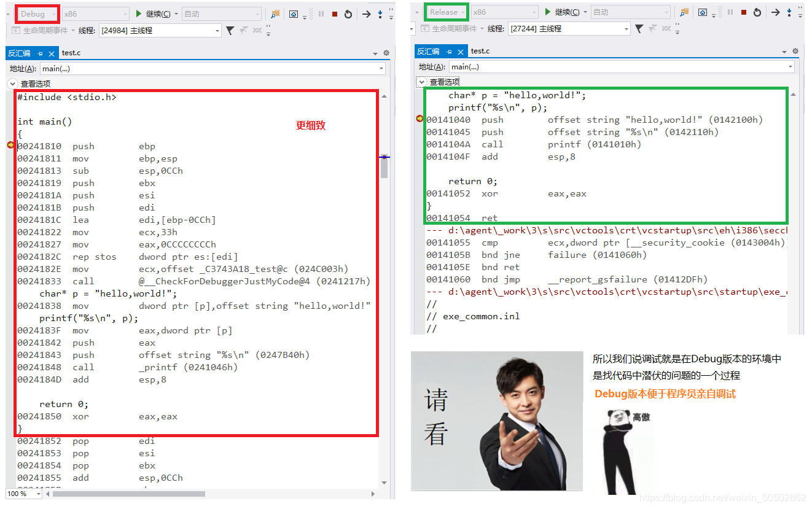Click the green Continue arrow in Debug window

click(139, 14)
